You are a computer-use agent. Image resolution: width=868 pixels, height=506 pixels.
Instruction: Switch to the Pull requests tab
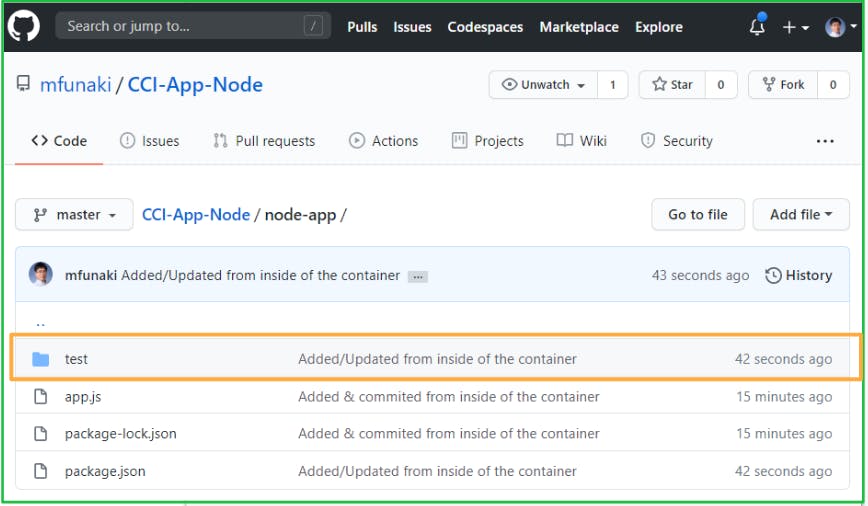[264, 141]
